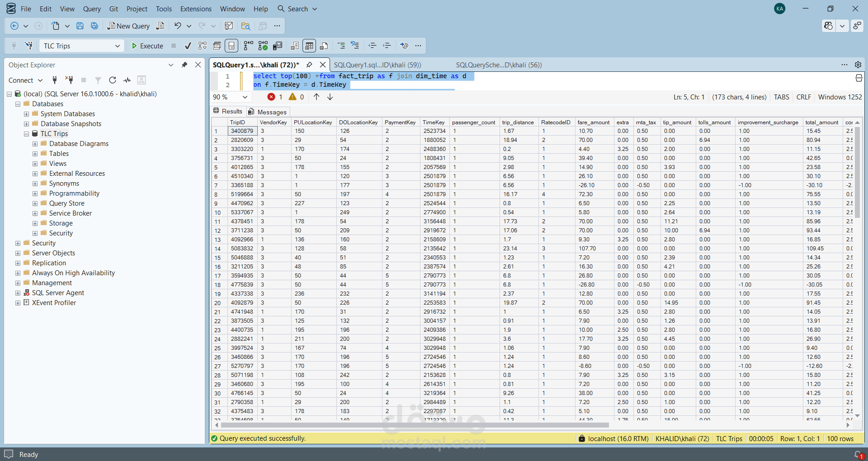
Task: Click the Open File folder icon
Action: pyautogui.click(x=245, y=26)
